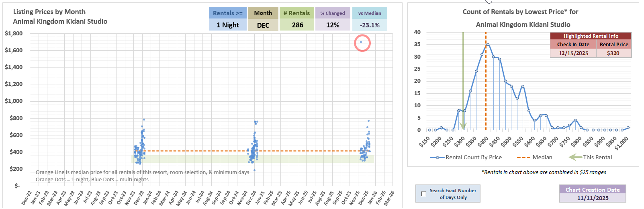Enable the Search Exact Number of Days Only checkbox
Image resolution: width=644 pixels, height=209 pixels.
click(x=423, y=194)
